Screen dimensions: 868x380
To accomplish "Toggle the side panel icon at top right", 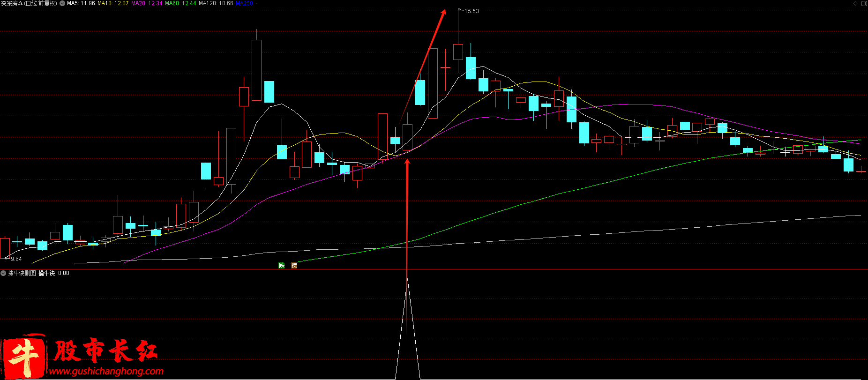I will point(864,3).
